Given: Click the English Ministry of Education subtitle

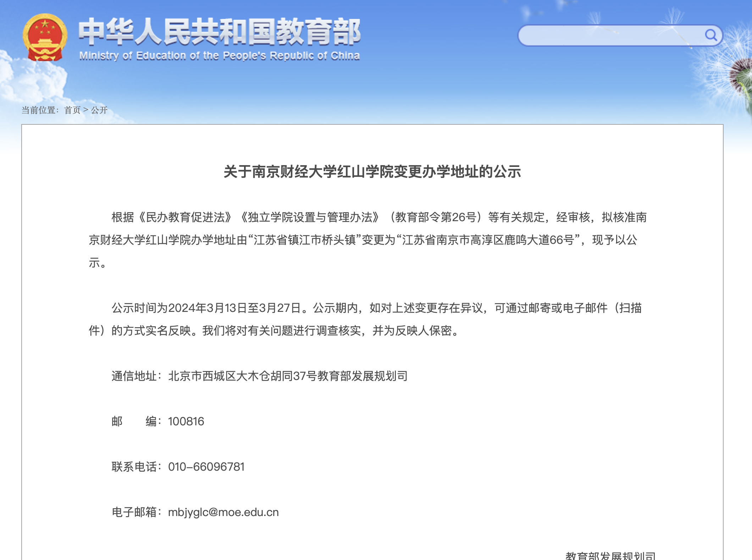Looking at the screenshot, I should (219, 56).
